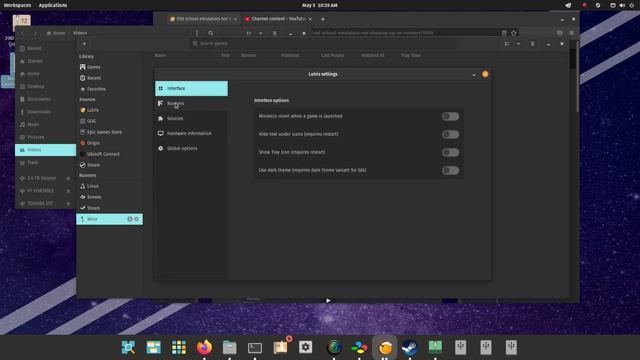
Task: Open Files window view options dropdown
Action: pyautogui.click(x=260, y=33)
